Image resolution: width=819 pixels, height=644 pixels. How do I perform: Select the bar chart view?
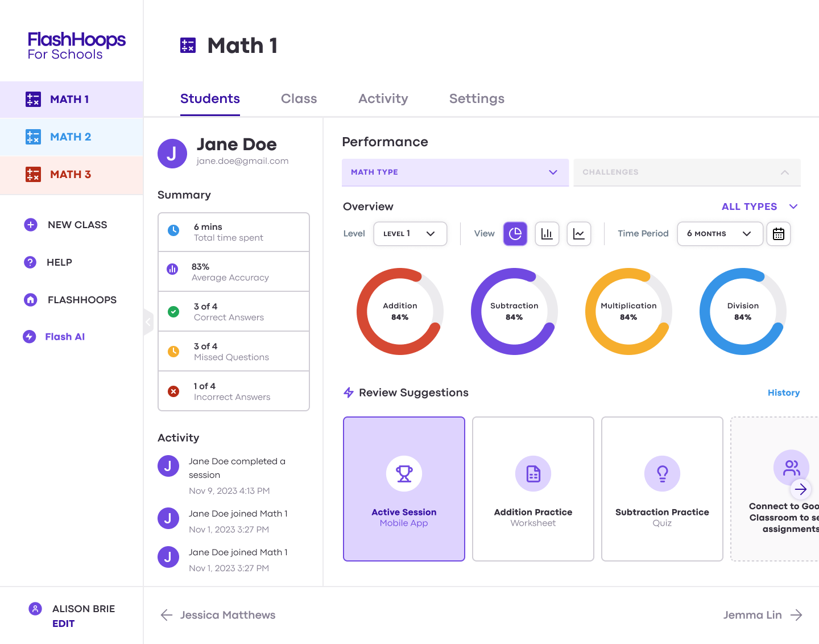(547, 234)
